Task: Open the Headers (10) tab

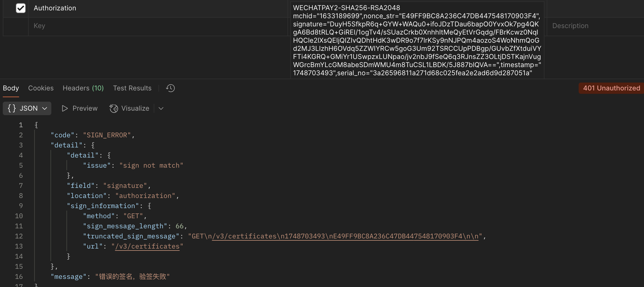Action: click(83, 88)
